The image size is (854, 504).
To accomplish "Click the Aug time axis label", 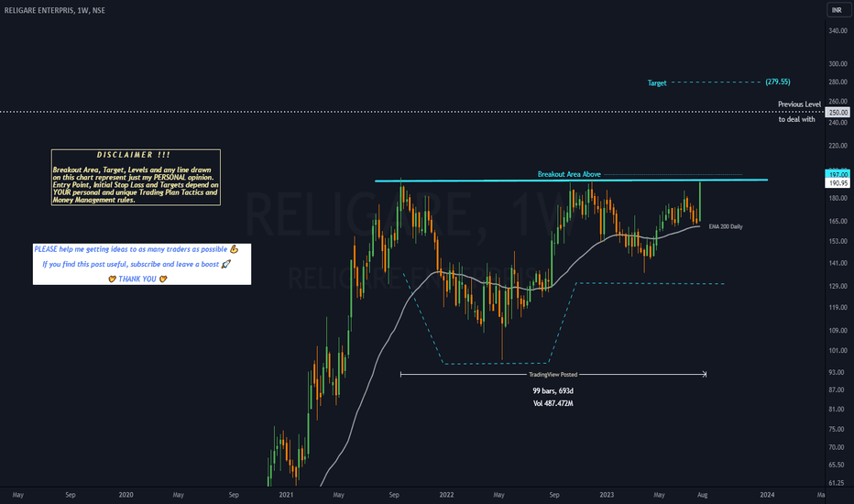I will point(702,495).
